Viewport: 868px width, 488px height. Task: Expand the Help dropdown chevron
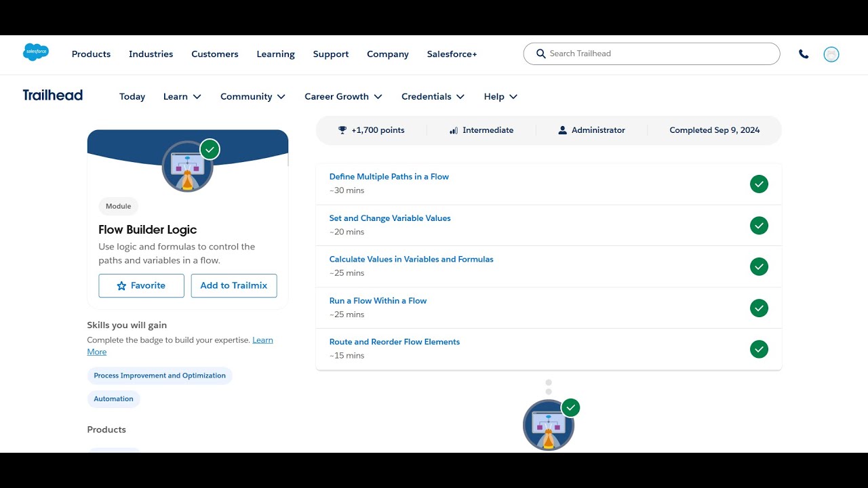pos(513,97)
